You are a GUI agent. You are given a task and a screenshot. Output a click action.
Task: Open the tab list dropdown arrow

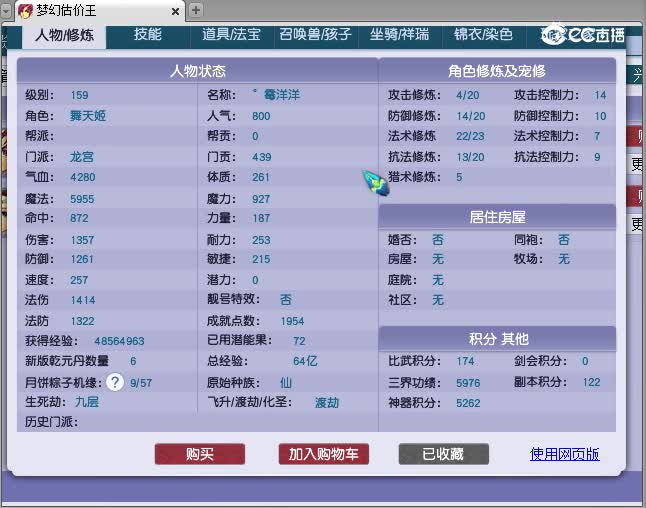[6, 11]
